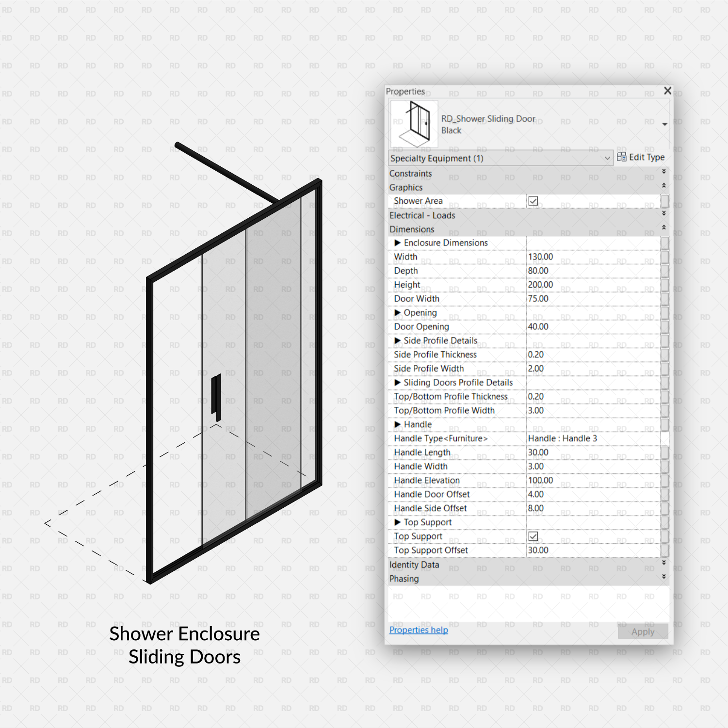Click the shower door type preview thumbnail

[x=414, y=124]
